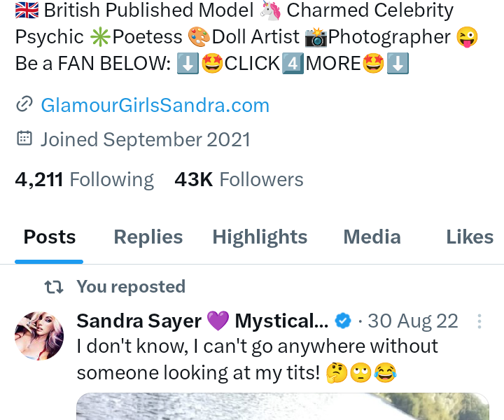Click the You reposted label
This screenshot has height=420, width=504.
(131, 286)
